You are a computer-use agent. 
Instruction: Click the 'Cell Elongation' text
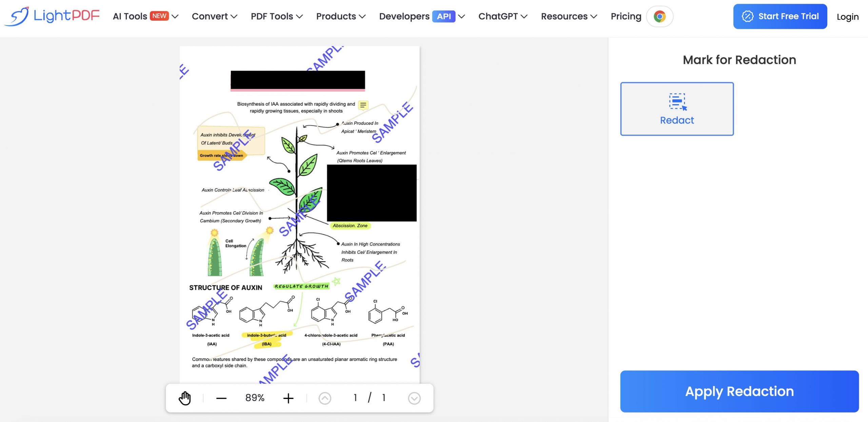pos(236,244)
